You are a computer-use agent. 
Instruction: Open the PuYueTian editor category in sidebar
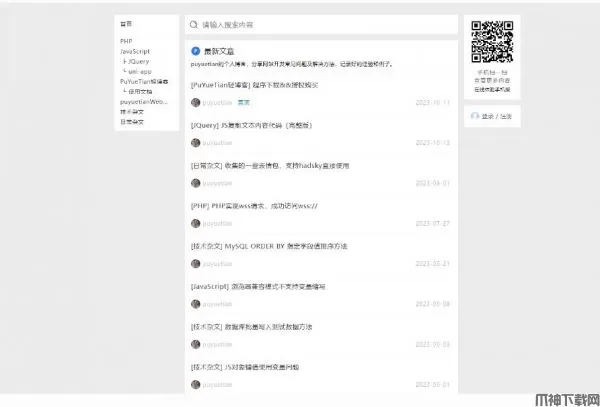click(144, 81)
